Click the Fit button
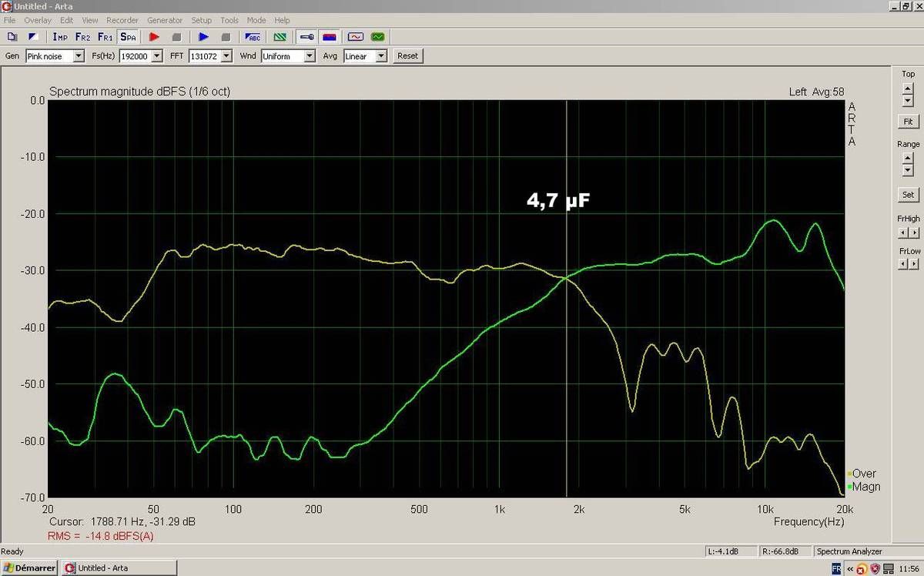 point(908,122)
